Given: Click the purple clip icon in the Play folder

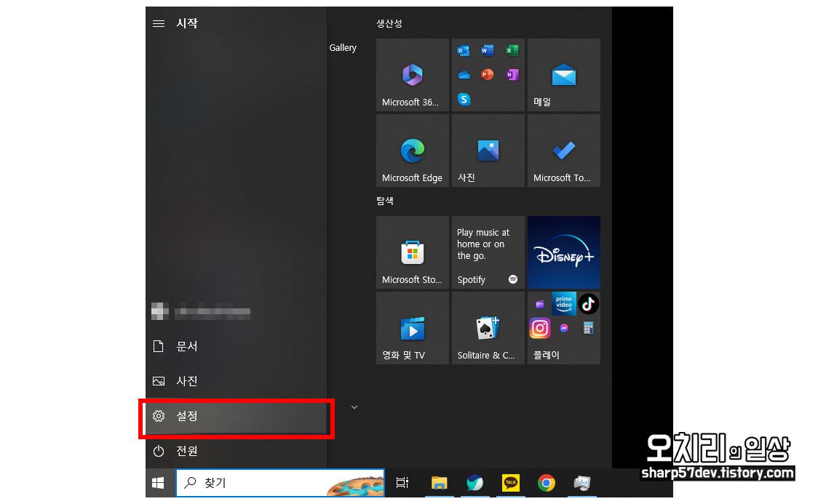Looking at the screenshot, I should point(540,304).
